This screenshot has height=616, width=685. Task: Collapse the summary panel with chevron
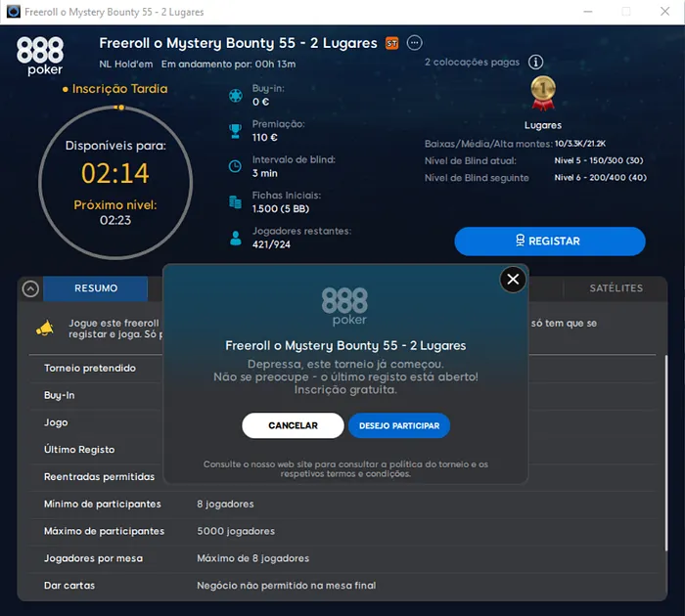point(30,288)
